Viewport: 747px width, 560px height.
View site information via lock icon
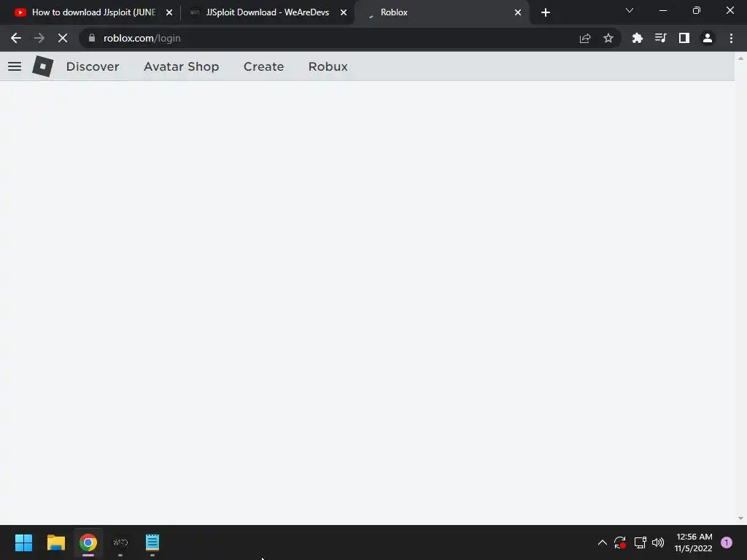[92, 38]
